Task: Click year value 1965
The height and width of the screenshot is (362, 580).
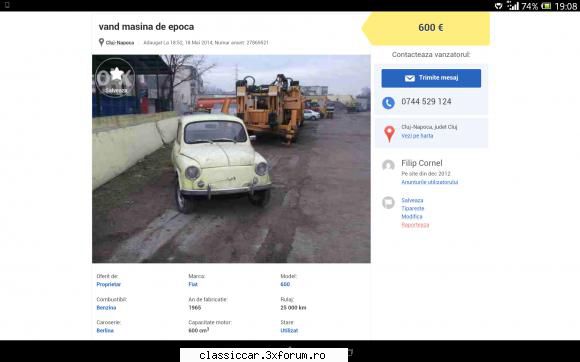Action: click(x=195, y=308)
